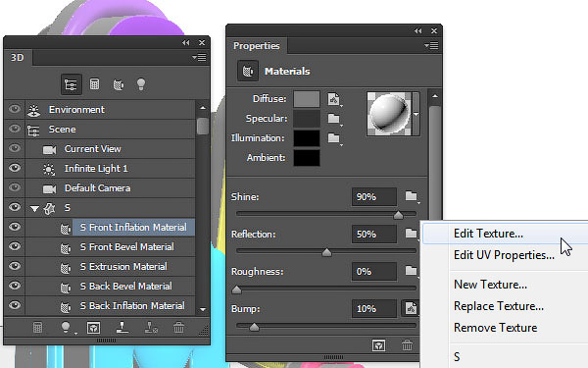Hide S Extrusion Material
Viewport: 588px width, 368px height.
[15, 266]
